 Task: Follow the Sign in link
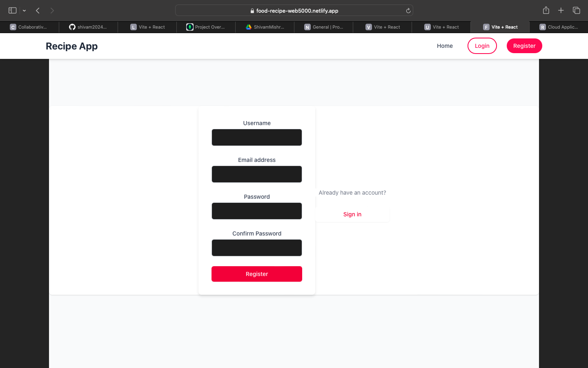tap(352, 214)
